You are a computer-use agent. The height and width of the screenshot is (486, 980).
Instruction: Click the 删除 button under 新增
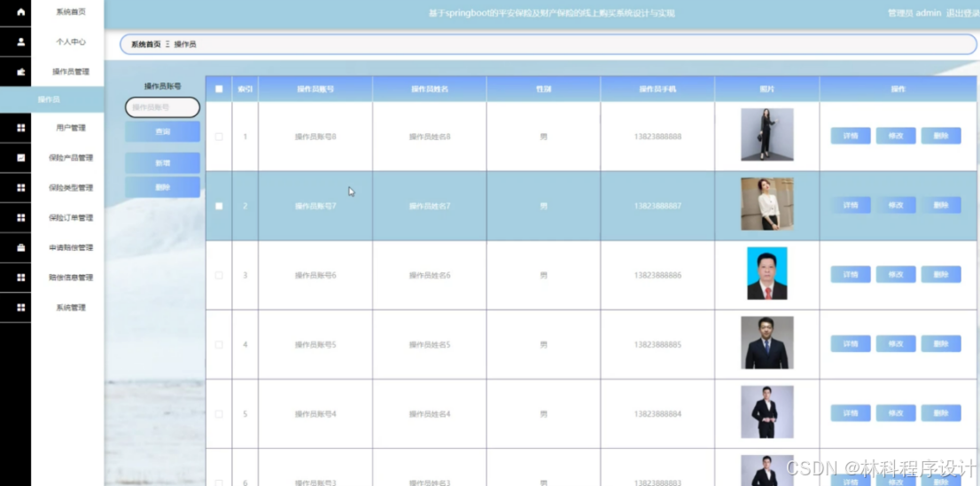[162, 187]
